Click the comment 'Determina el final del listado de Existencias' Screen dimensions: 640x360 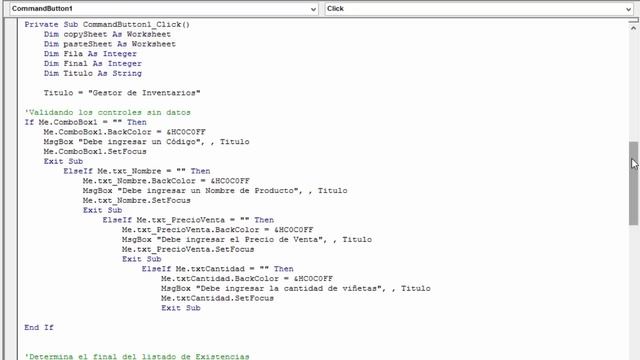pos(137,356)
